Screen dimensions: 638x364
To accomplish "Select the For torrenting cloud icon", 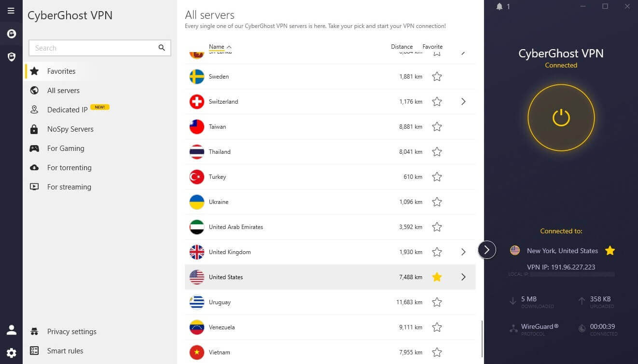I will tap(34, 167).
